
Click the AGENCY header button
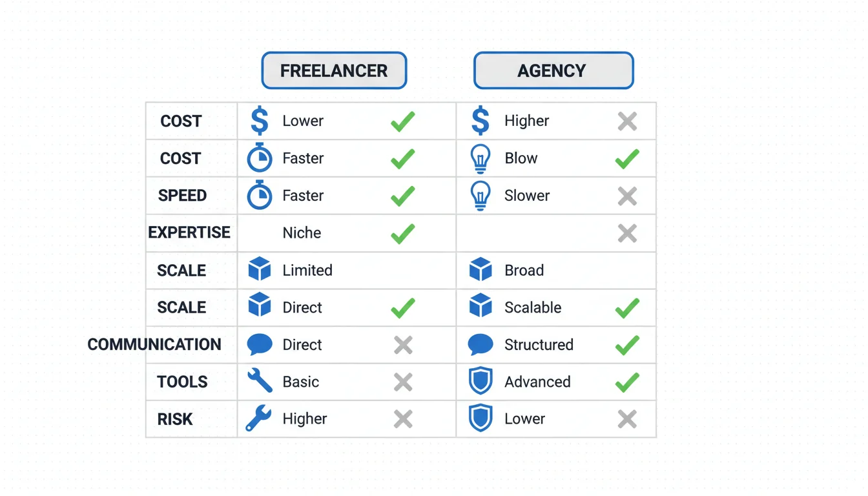tap(553, 70)
